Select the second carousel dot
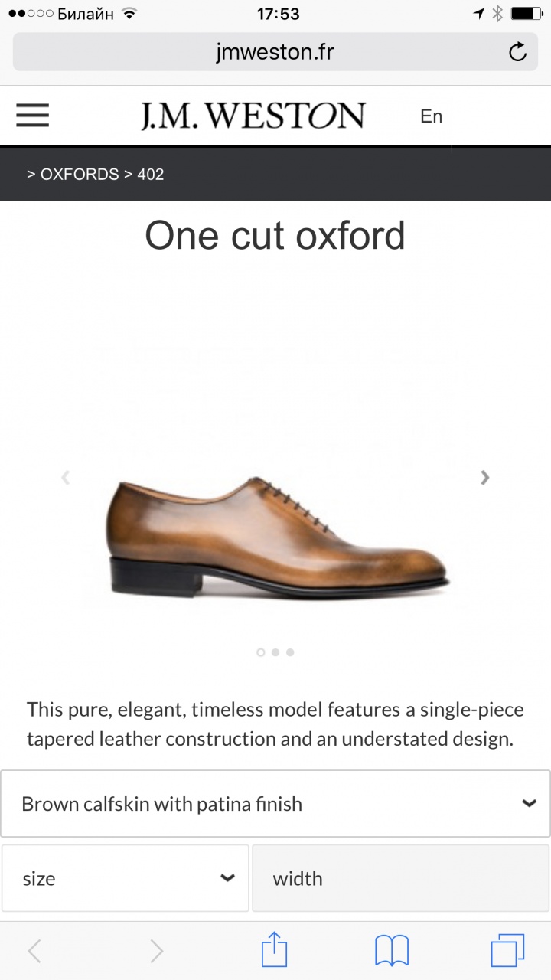 tap(275, 652)
